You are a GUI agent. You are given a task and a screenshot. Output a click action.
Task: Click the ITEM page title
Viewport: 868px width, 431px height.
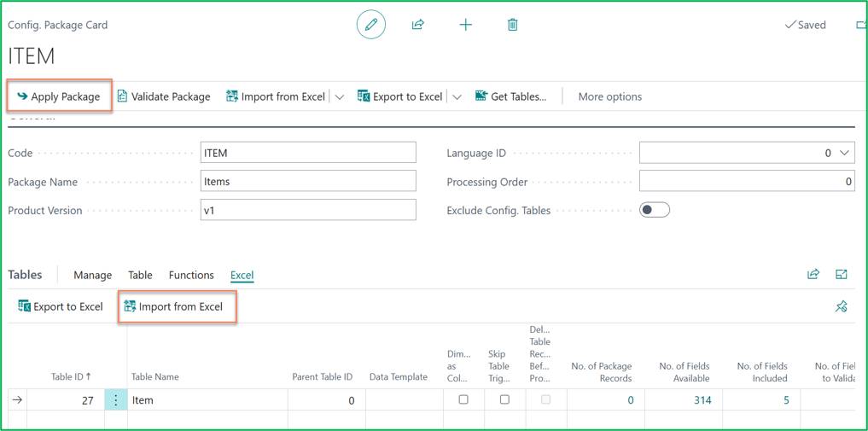click(32, 56)
